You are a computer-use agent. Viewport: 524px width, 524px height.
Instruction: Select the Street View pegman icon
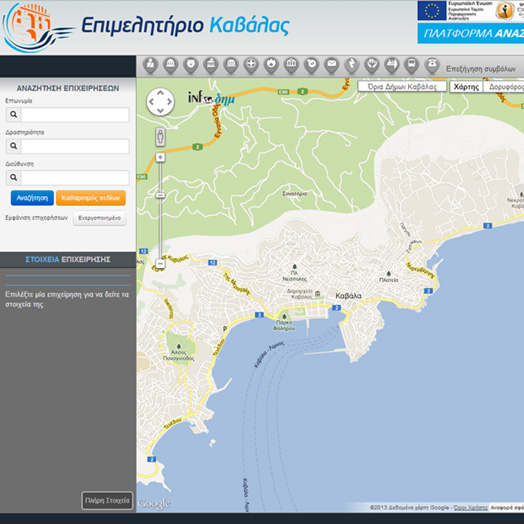pos(160,137)
